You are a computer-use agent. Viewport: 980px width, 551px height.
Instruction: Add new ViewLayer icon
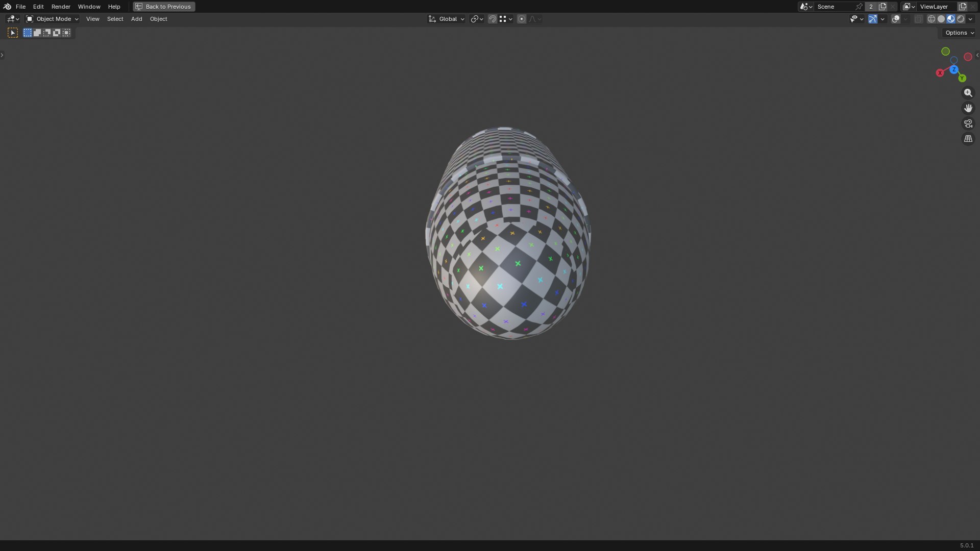coord(963,7)
